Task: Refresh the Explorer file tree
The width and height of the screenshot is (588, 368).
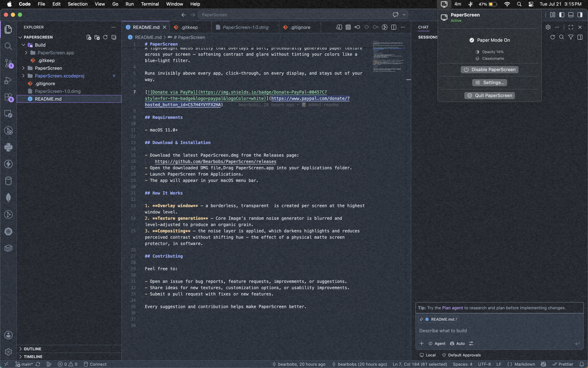Action: pos(105,37)
